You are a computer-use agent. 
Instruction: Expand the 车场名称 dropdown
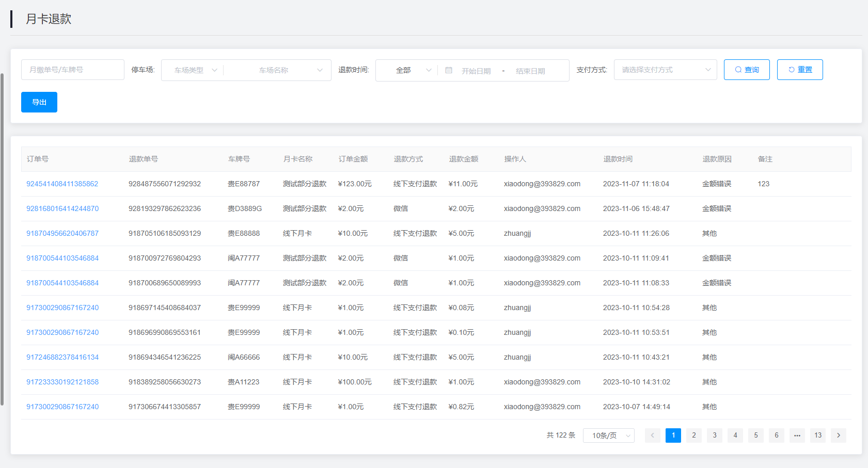pyautogui.click(x=277, y=70)
